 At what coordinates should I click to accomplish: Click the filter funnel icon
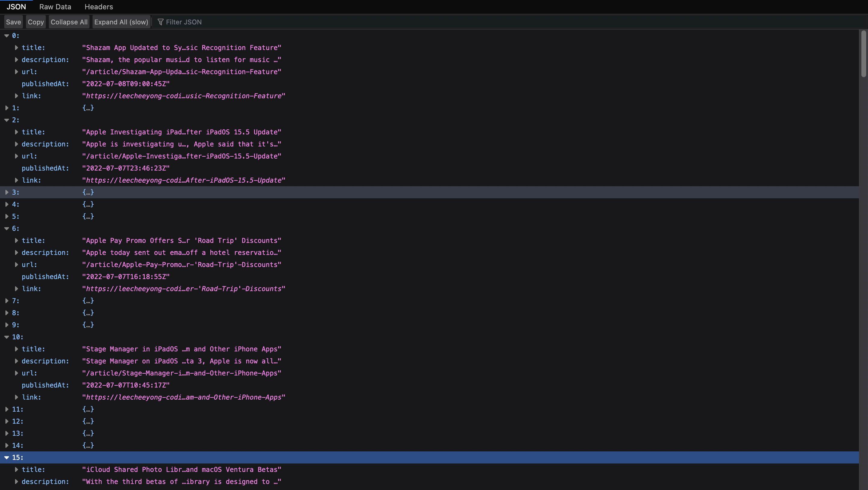point(160,22)
